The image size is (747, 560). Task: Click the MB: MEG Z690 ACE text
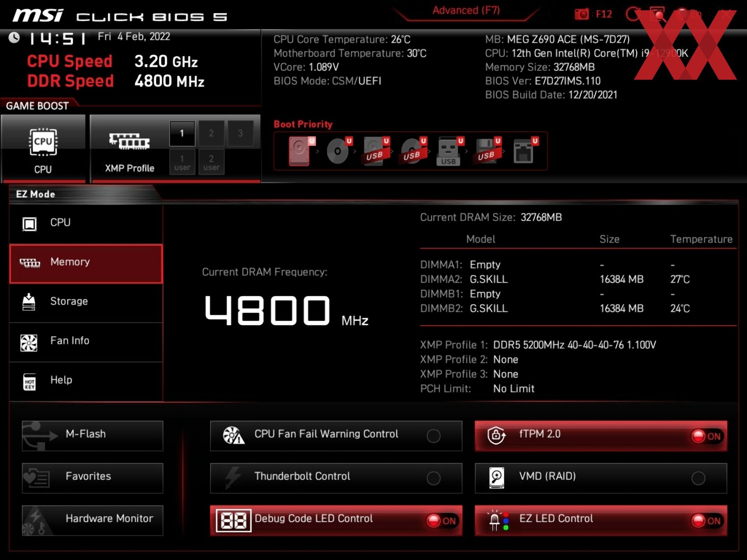[x=557, y=39]
